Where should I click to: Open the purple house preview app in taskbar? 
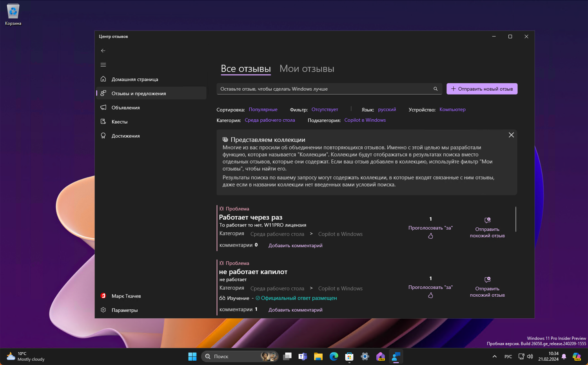coord(380,356)
